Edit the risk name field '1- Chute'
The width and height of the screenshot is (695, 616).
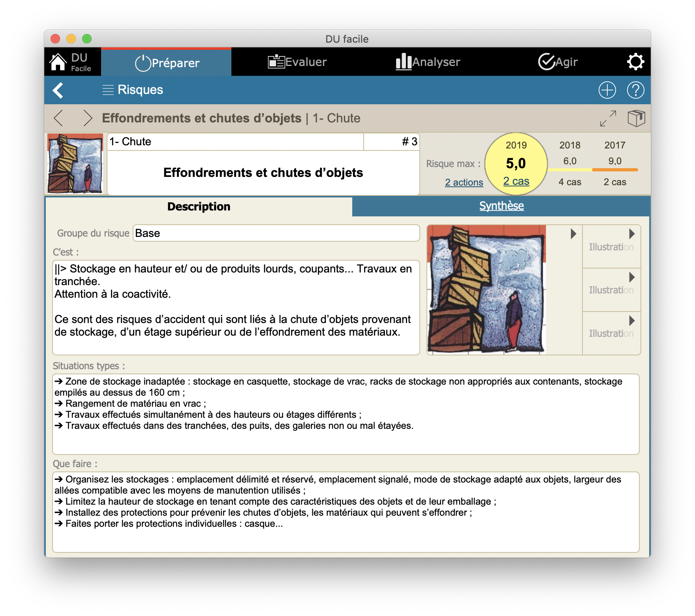pos(235,142)
